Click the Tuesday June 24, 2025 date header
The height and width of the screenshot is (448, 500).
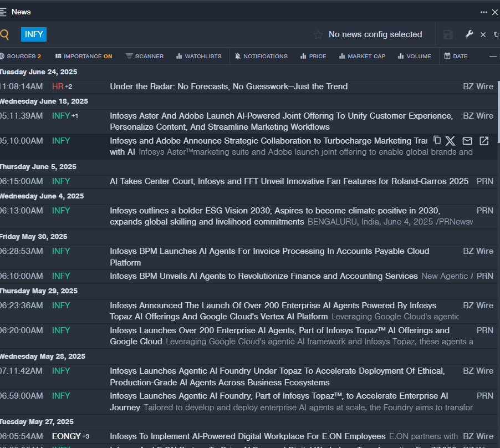tap(39, 72)
